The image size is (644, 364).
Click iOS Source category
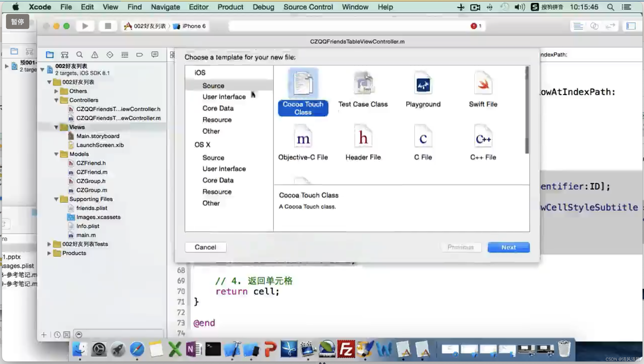(x=213, y=85)
